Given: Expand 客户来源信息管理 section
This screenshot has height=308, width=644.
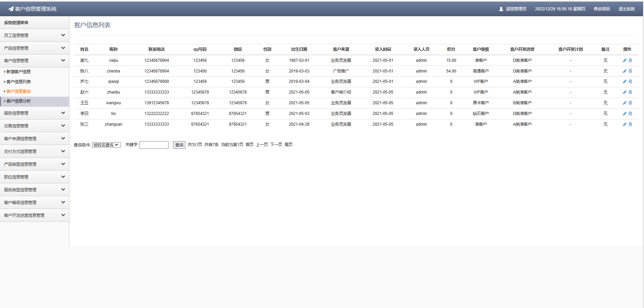Looking at the screenshot, I should (35, 138).
